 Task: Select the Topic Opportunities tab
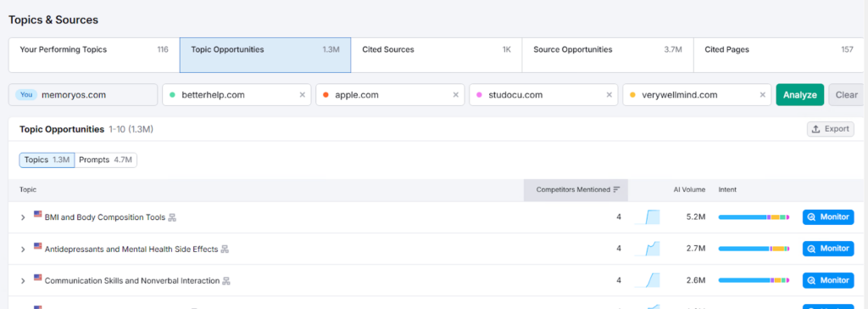(265, 55)
